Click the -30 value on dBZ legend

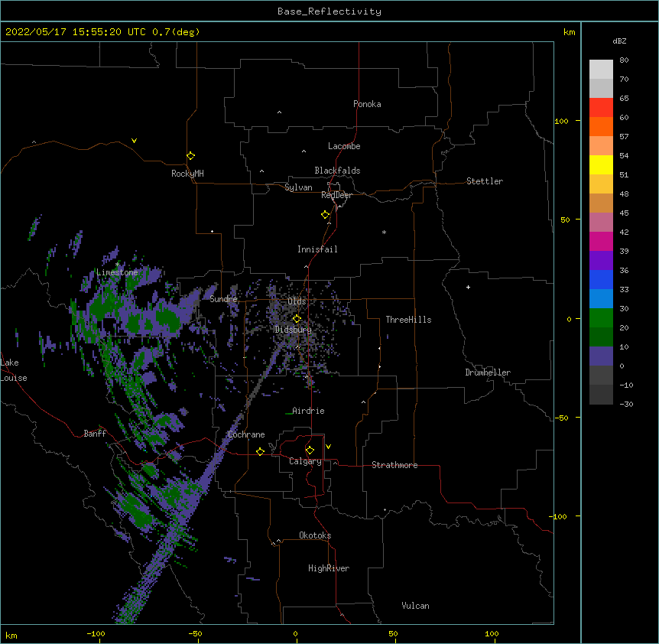point(626,405)
